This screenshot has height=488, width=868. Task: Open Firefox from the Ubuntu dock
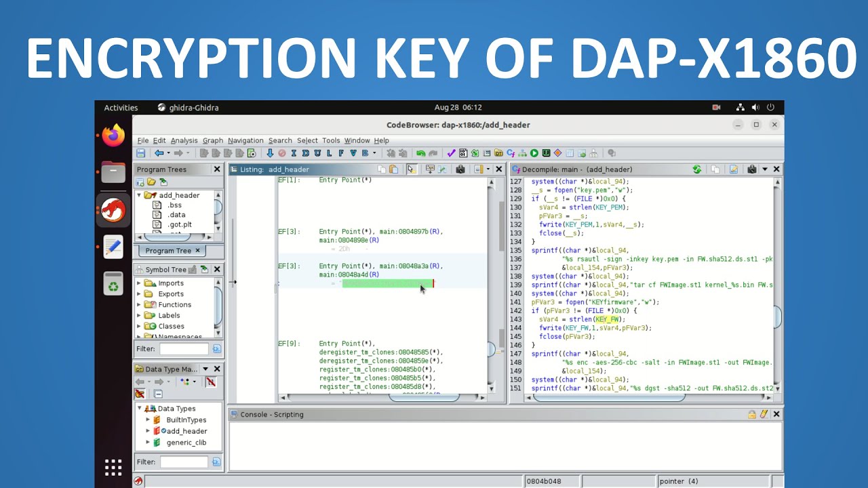113,135
